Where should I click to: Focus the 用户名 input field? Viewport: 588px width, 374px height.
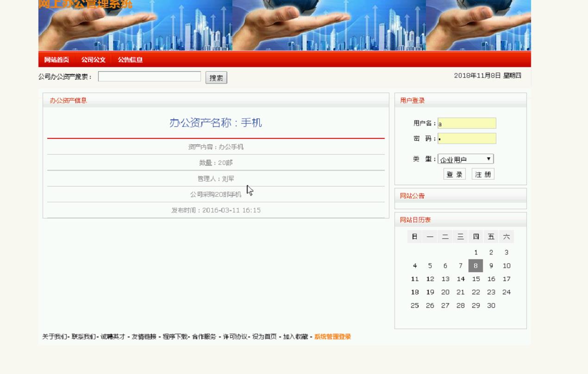click(x=467, y=123)
